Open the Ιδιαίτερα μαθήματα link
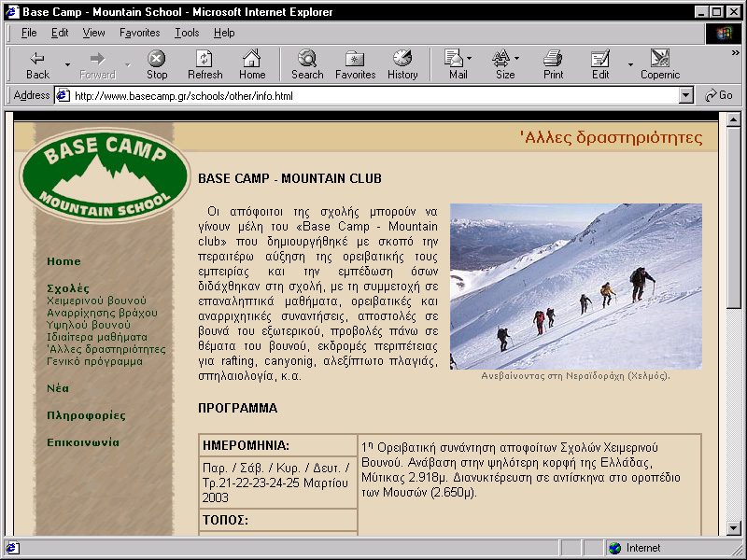Screen dimensions: 747x560 [x=97, y=337]
